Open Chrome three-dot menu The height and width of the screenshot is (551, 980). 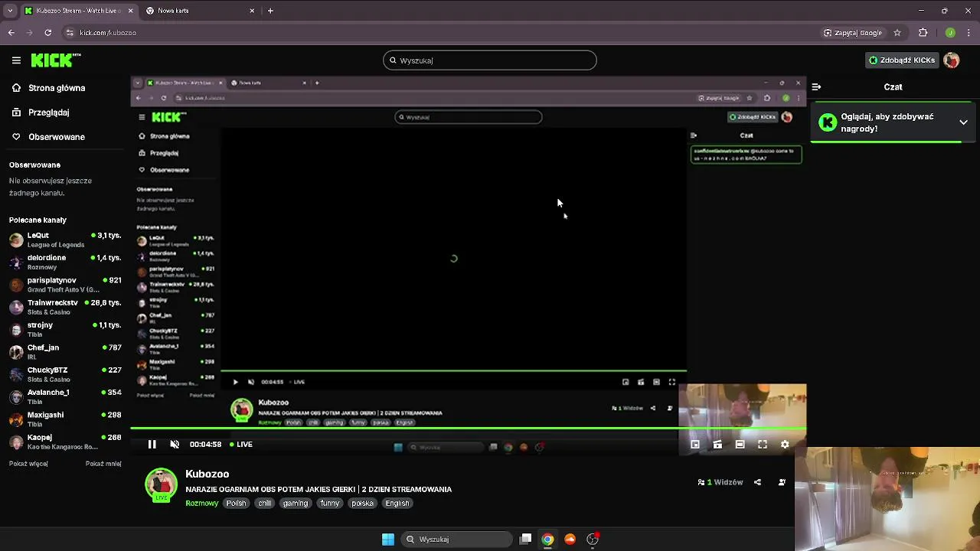point(969,33)
